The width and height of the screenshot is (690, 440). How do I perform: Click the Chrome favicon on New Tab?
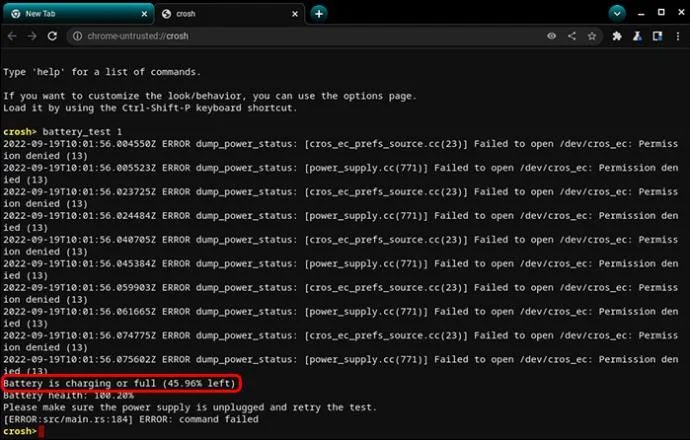click(x=15, y=14)
